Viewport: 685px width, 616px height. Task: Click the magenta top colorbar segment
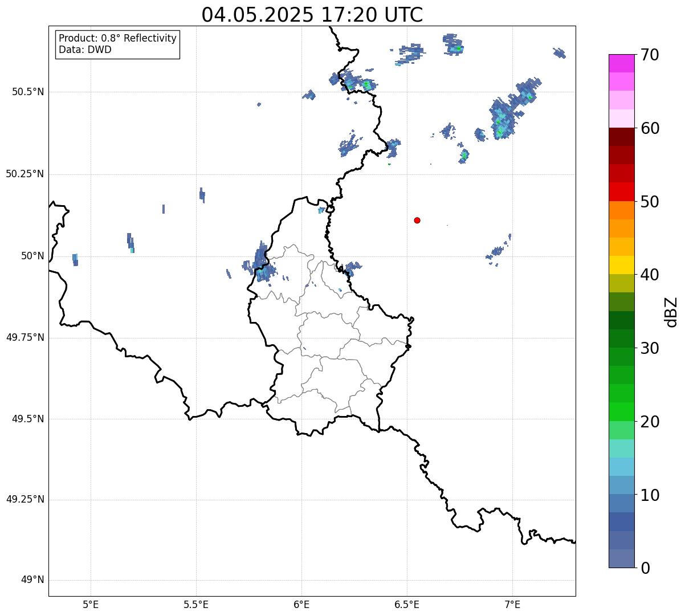(621, 63)
